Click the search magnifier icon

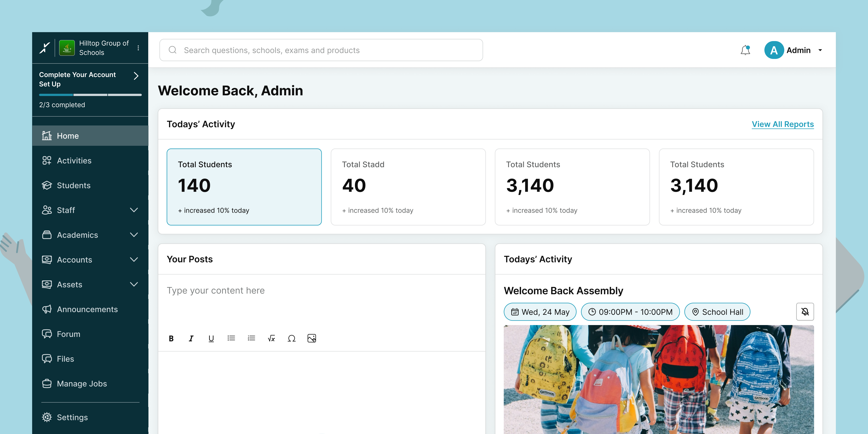click(173, 50)
